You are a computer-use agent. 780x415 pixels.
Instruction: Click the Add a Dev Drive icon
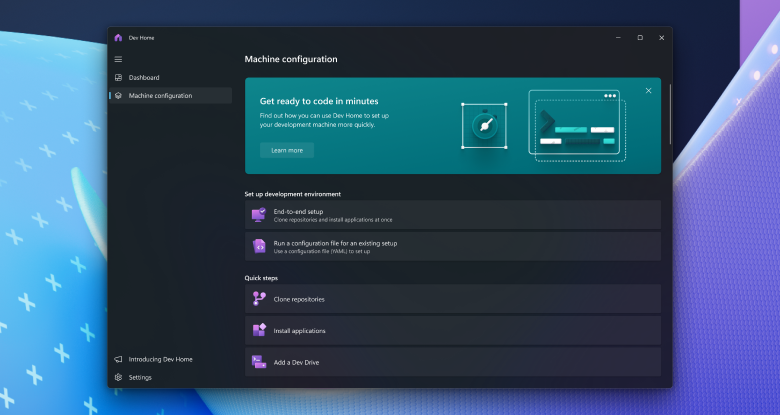coord(259,362)
